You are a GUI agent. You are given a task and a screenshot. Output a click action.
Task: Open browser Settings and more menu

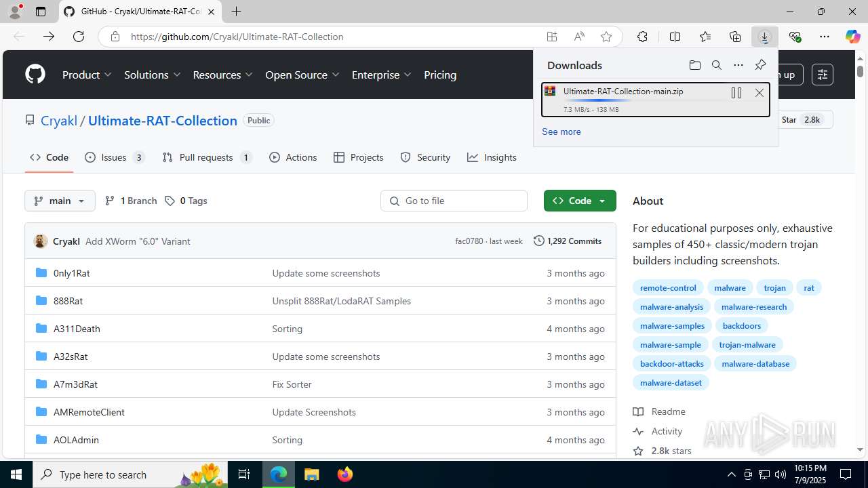click(x=825, y=37)
